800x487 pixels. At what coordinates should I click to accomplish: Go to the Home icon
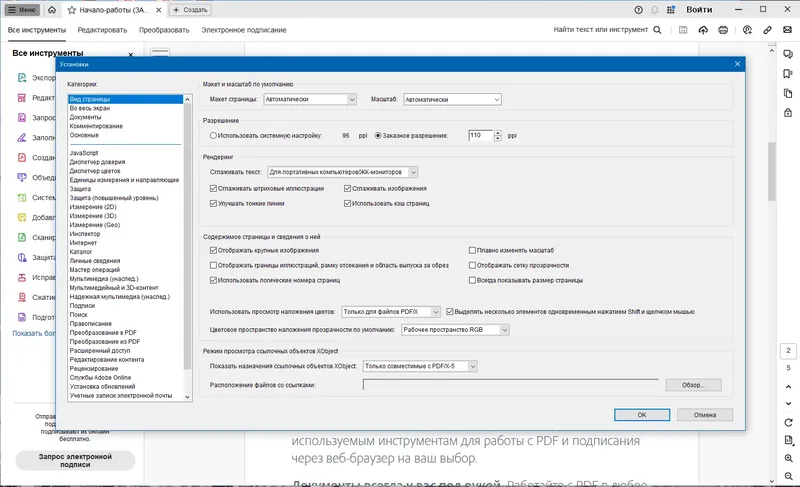pyautogui.click(x=52, y=10)
